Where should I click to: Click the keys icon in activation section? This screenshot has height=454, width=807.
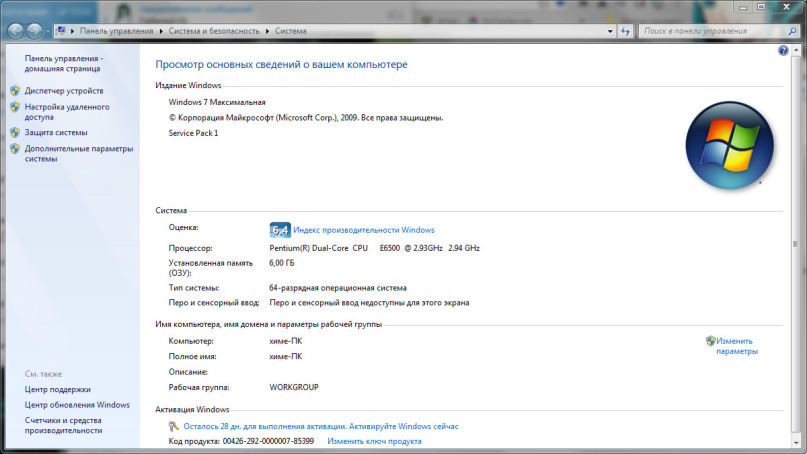pyautogui.click(x=174, y=426)
